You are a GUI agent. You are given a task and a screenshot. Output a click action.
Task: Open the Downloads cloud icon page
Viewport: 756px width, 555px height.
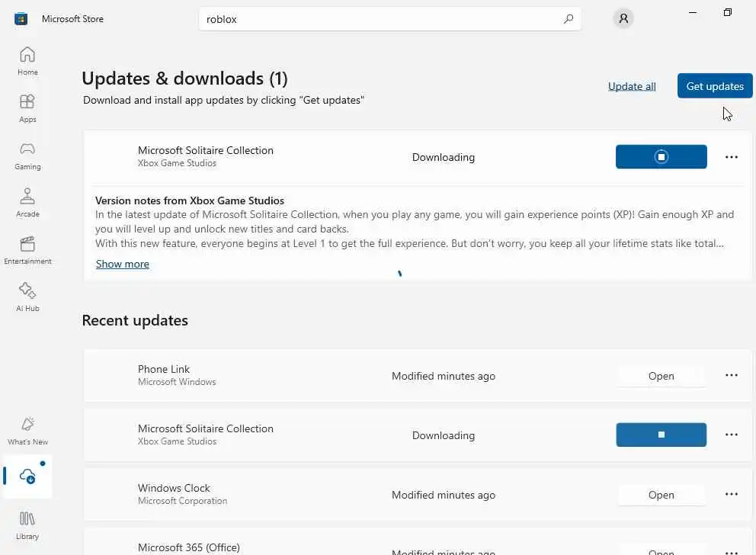tap(27, 476)
